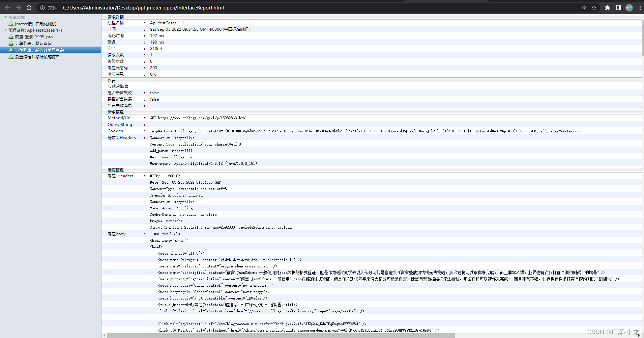Click the Strict-Transport-Security header line
Image resolution: width=644 pixels, height=338 pixels.
tap(221, 227)
